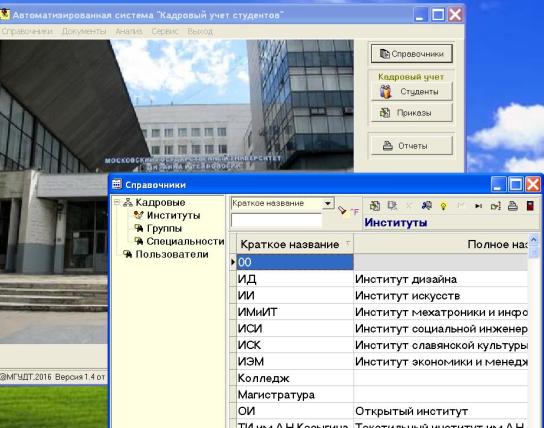Click the Полное название column header
Viewport: 544px width, 428px height.
[x=441, y=244]
